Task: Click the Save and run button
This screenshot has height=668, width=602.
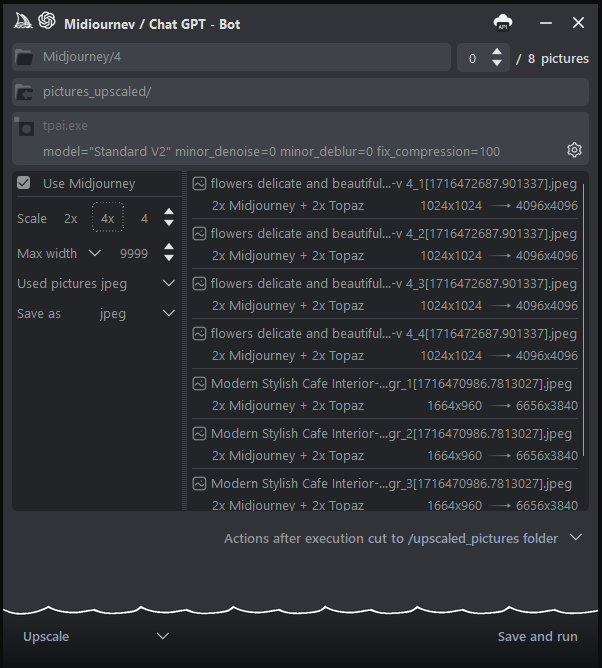Action: [537, 636]
